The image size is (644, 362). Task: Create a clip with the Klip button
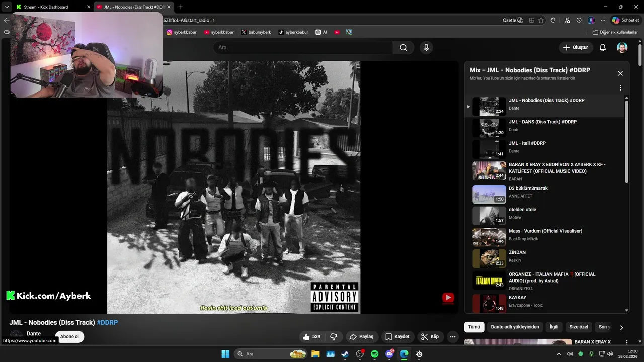(430, 337)
